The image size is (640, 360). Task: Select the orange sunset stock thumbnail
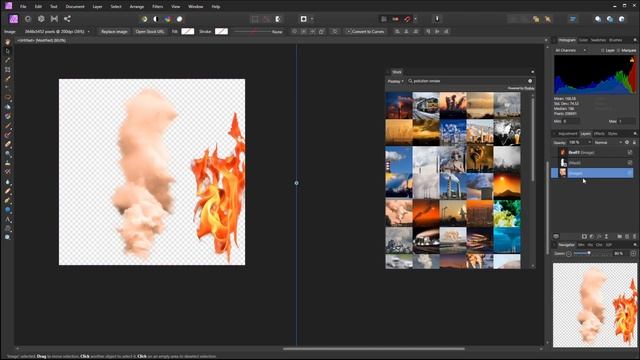tap(507, 186)
